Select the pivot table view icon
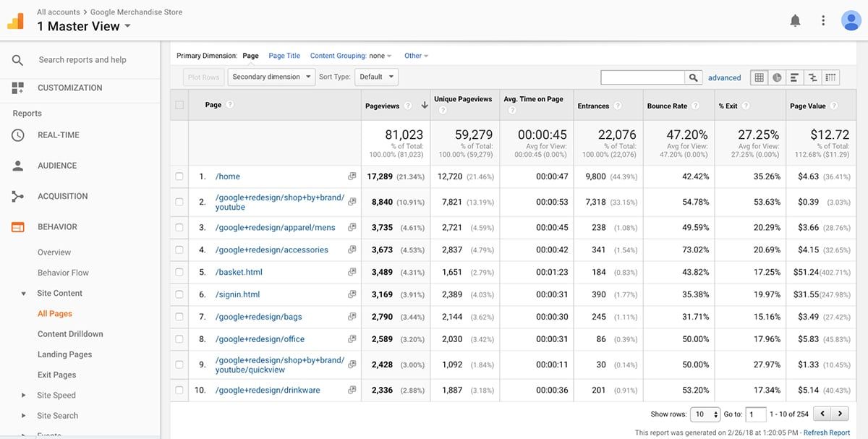Viewport: 868px width, 439px height. pyautogui.click(x=831, y=77)
